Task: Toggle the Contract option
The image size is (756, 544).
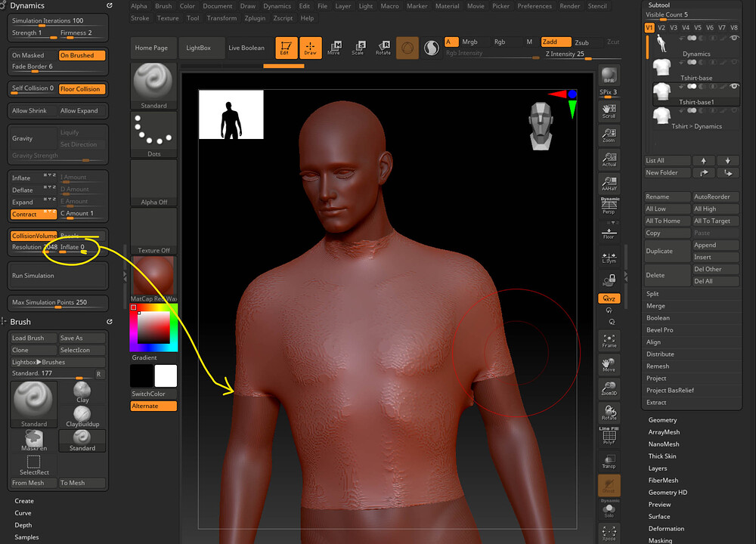Action: click(x=33, y=215)
